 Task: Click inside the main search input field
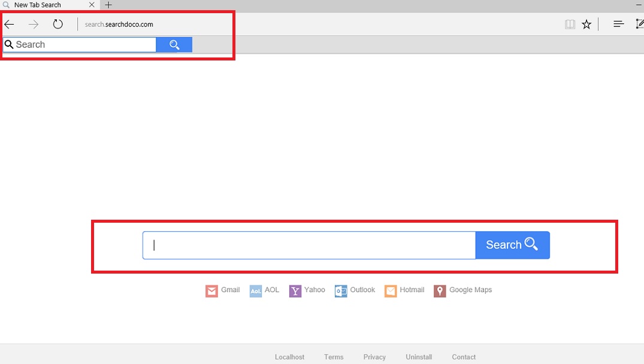point(309,245)
